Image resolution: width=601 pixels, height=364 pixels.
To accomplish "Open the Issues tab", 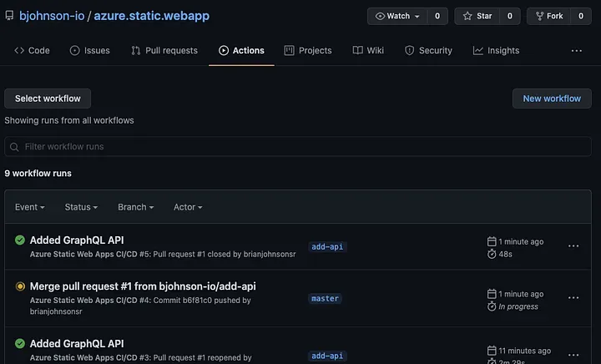I will tap(89, 51).
